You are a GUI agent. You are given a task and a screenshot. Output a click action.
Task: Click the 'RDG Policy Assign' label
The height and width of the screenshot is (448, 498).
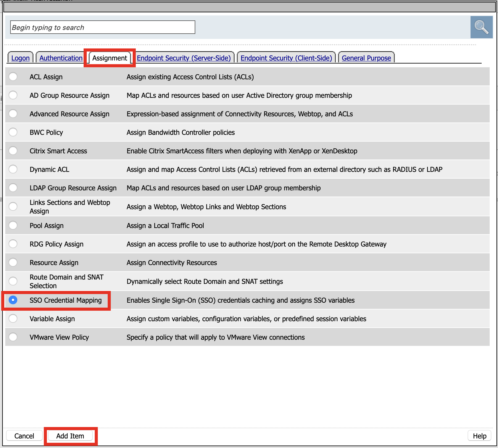click(x=57, y=244)
